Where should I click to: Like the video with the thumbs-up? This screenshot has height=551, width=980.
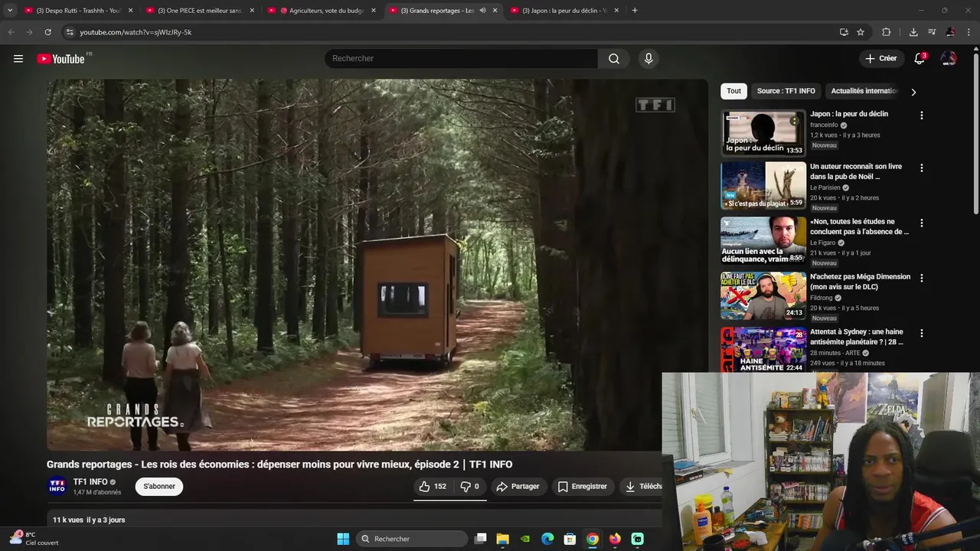click(433, 486)
